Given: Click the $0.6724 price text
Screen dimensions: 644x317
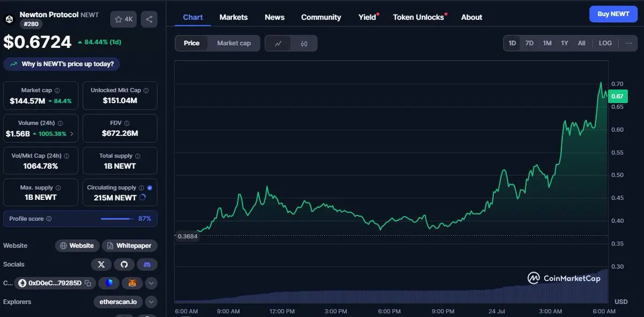Looking at the screenshot, I should pos(38,42).
